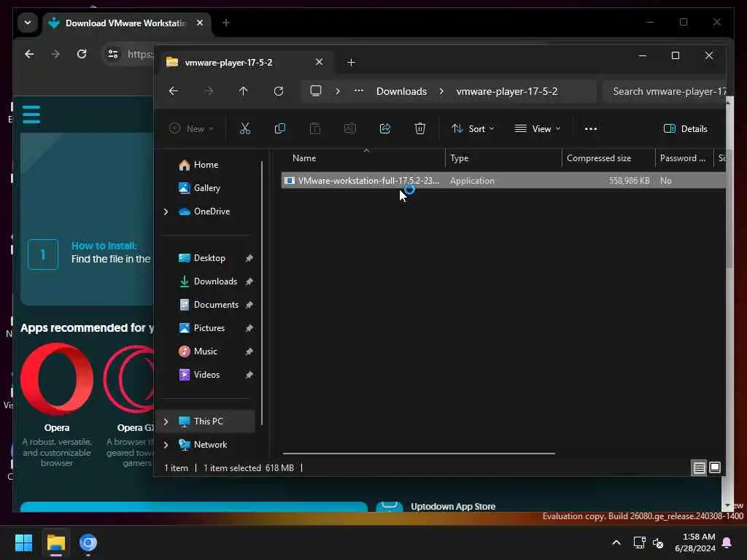Click the PC monitor icon in address bar

[x=315, y=91]
